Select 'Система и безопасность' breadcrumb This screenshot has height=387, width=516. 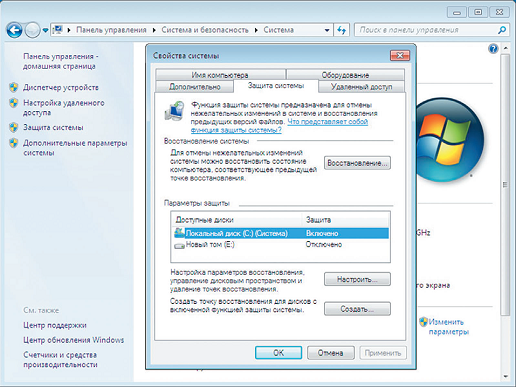tap(205, 30)
